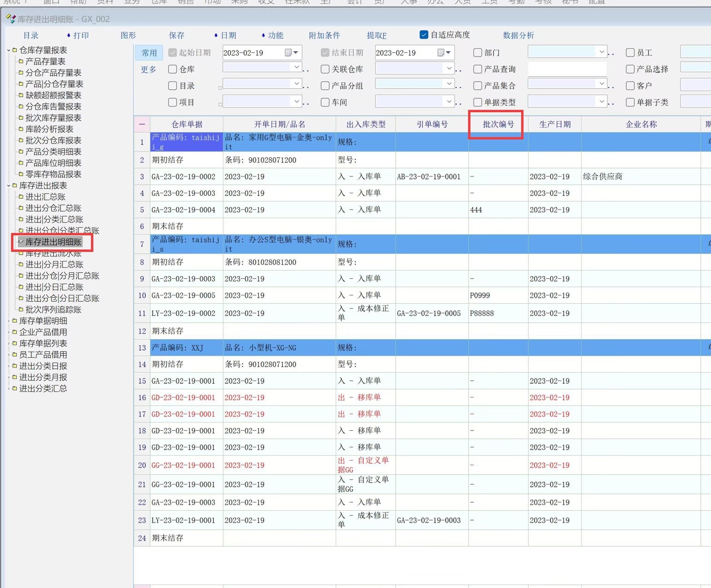Click the folder icon beside 进出汇总账

(x=21, y=197)
